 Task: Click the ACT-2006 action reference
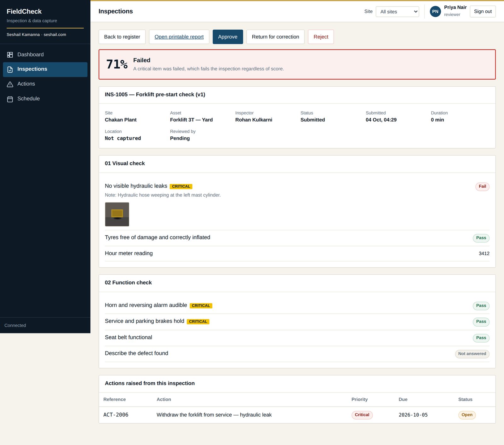point(116,415)
